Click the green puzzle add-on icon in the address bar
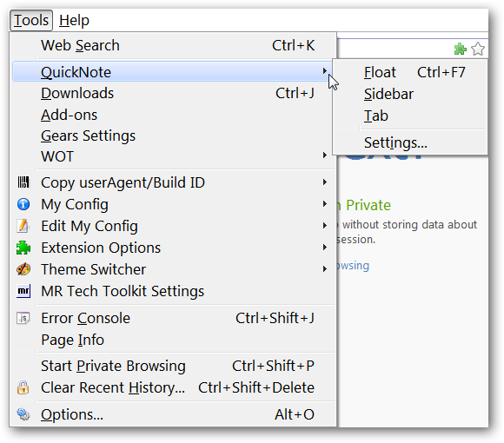 click(461, 49)
